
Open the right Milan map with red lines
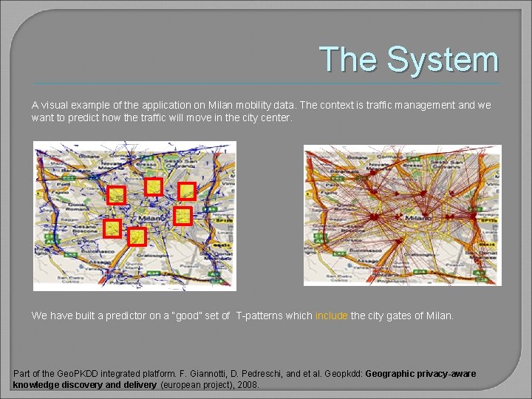point(403,215)
